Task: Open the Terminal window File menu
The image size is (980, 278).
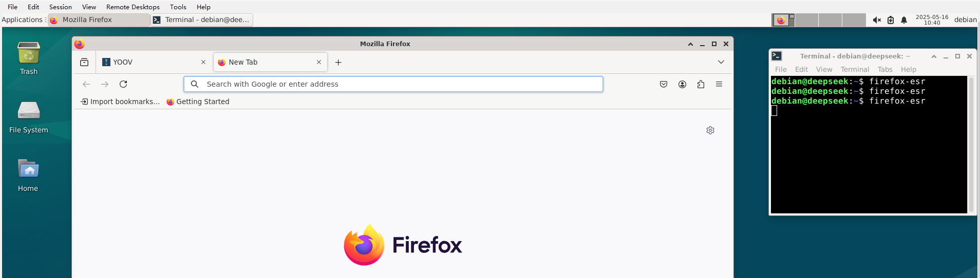Action: [781, 69]
